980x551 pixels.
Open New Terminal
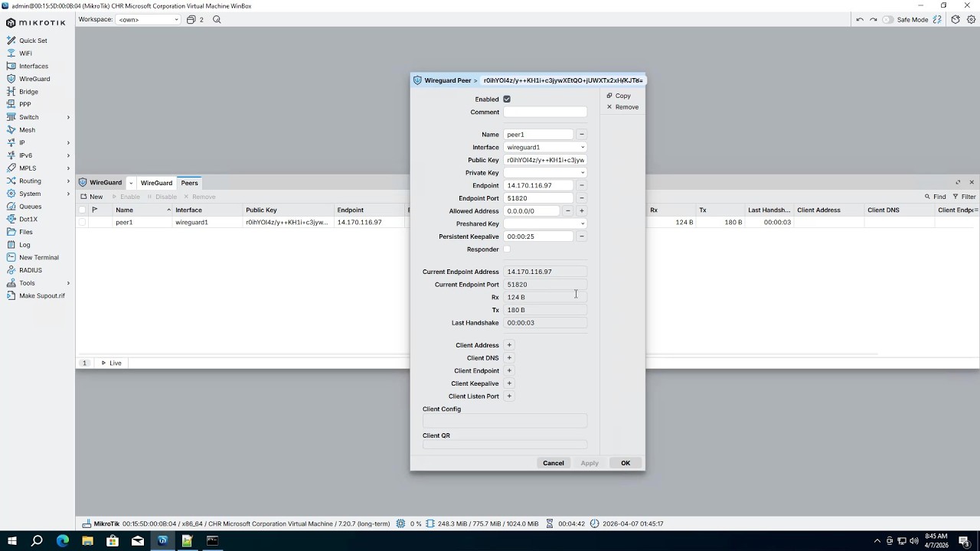pos(38,257)
